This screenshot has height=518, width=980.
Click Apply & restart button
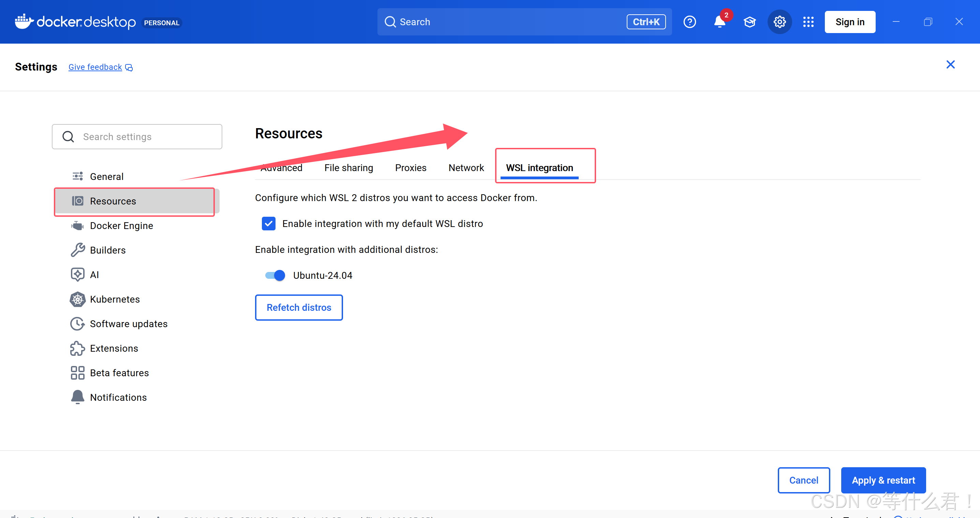[x=883, y=480]
